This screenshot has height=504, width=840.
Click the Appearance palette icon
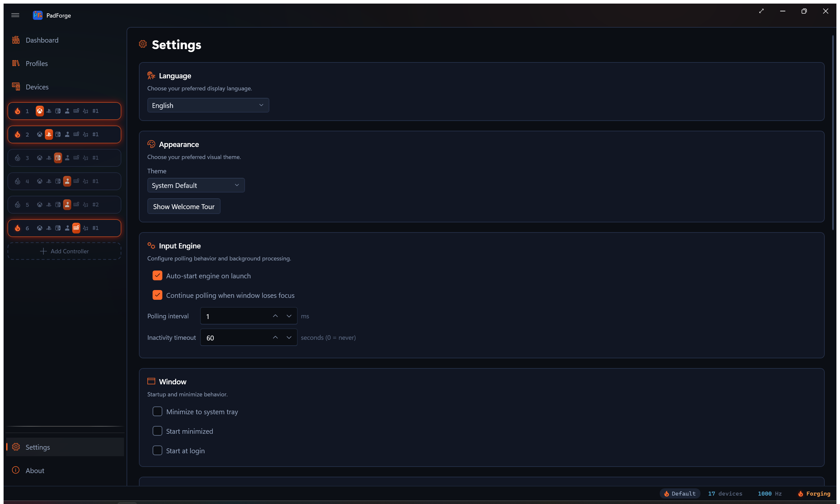151,144
